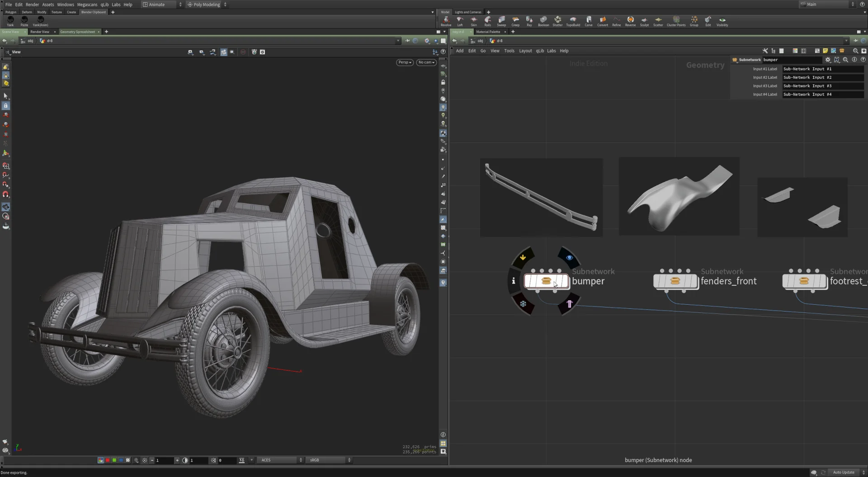Click the obj path button in network editor

click(x=480, y=41)
